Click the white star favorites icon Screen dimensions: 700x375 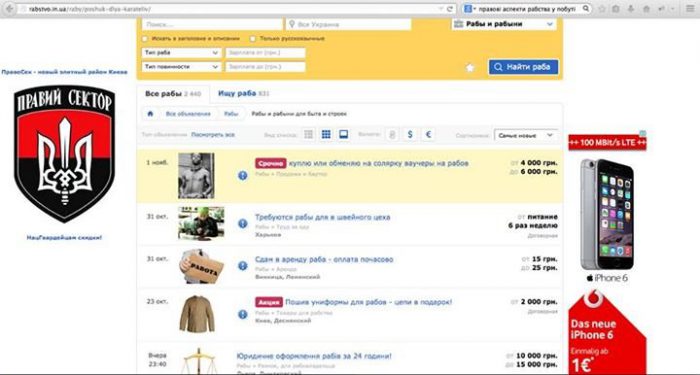[470, 68]
